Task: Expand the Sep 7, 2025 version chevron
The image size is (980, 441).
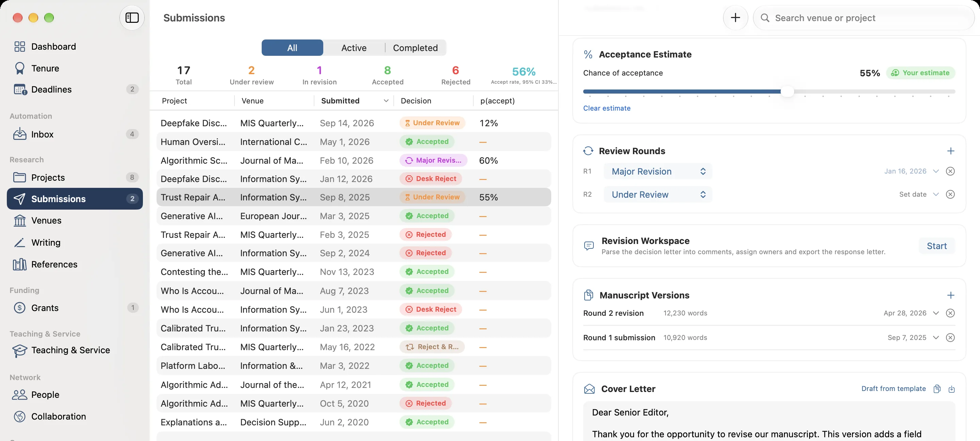Action: point(936,338)
